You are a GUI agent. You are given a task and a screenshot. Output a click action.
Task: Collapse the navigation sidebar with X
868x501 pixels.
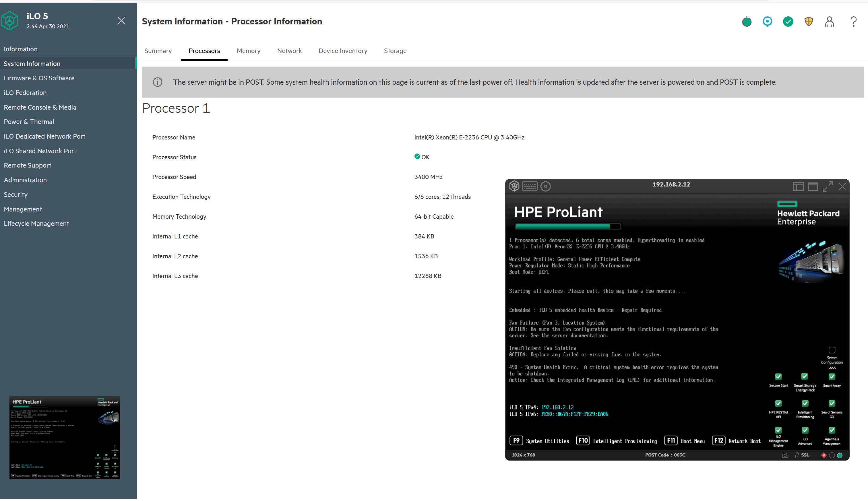[121, 21]
